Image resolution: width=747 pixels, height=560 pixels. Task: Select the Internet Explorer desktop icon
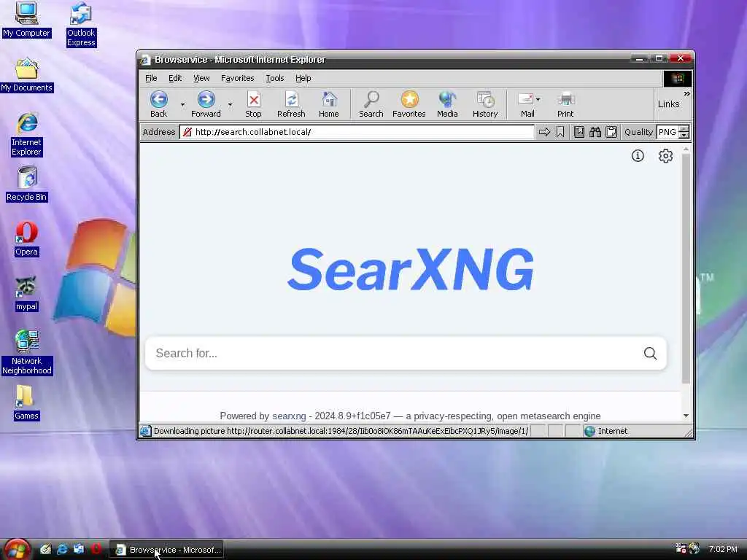27,134
